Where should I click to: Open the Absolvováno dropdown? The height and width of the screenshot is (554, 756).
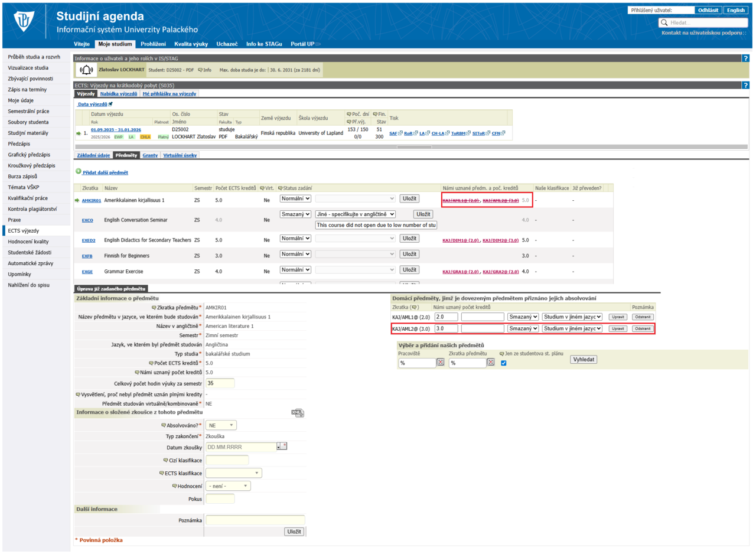[x=221, y=425]
